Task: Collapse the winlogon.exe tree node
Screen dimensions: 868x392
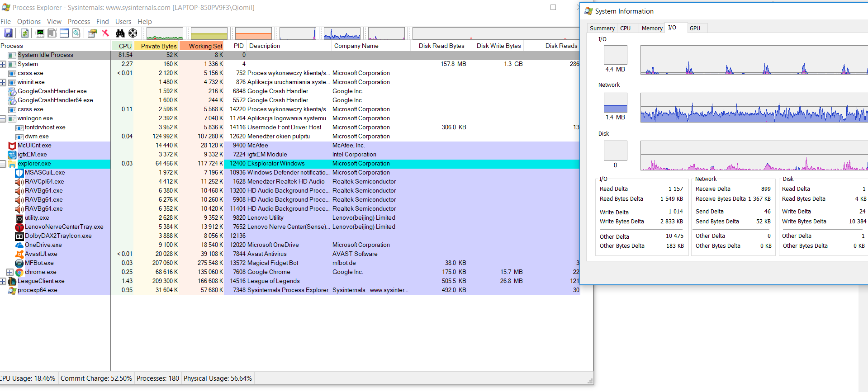Action: pos(3,118)
